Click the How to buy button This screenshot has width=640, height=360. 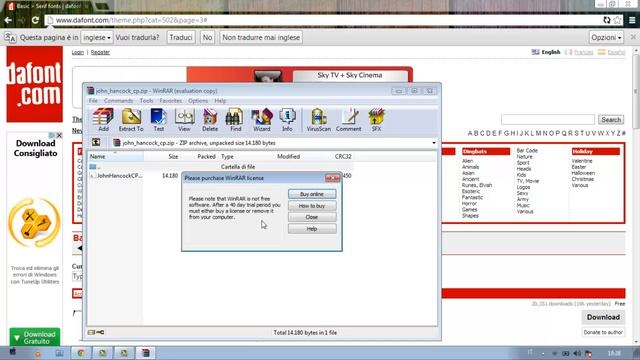[312, 206]
